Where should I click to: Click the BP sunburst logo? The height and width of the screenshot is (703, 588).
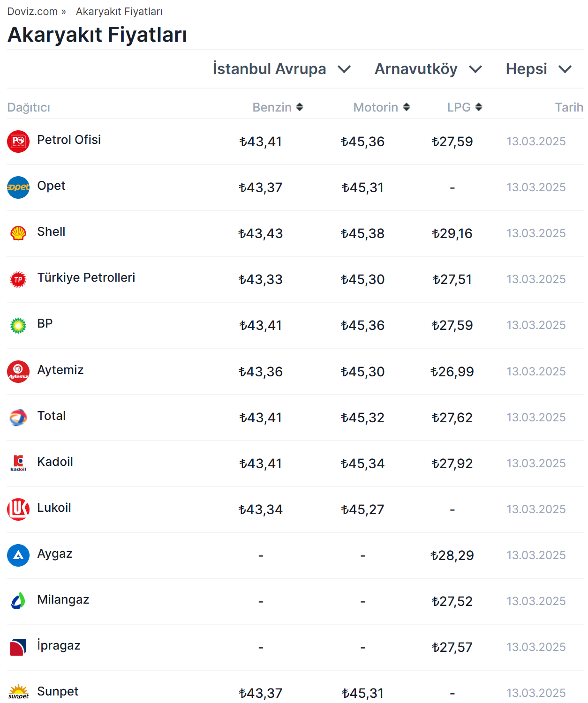[18, 325]
